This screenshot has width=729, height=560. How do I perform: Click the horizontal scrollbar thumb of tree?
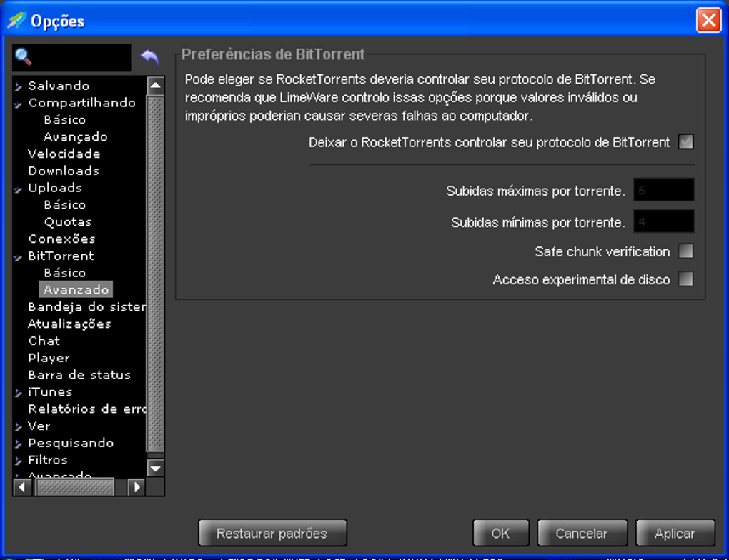pos(75,487)
